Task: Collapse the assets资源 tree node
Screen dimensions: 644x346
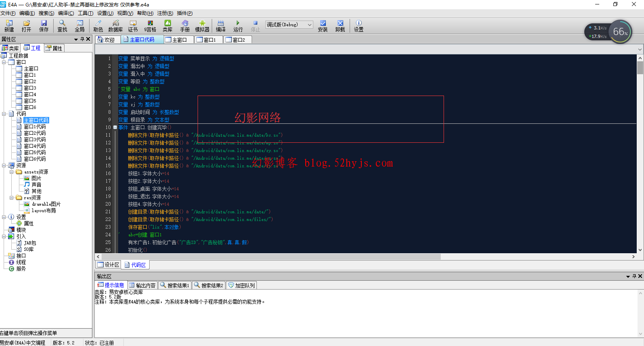Action: point(12,172)
